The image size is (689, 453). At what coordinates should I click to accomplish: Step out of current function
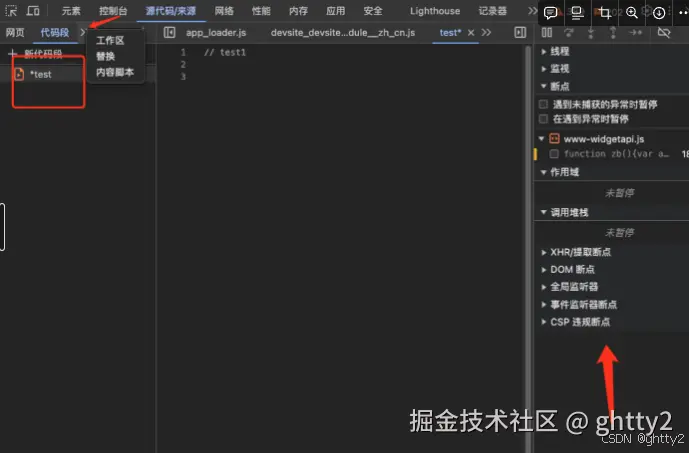point(613,33)
